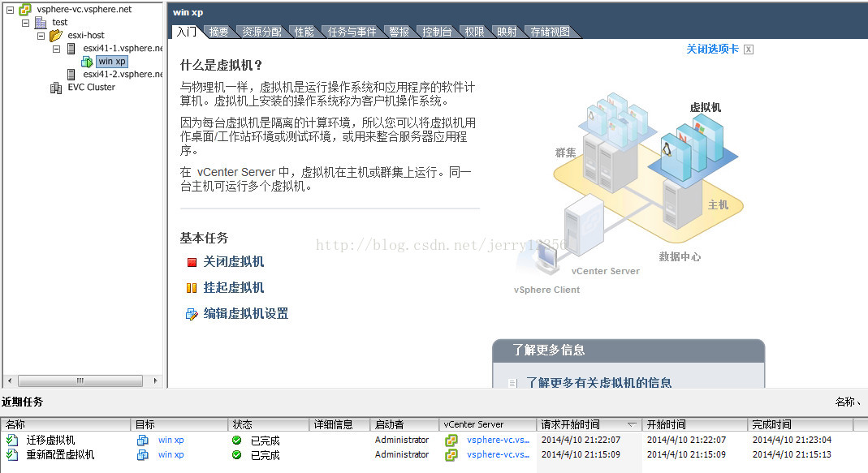868x473 pixels.
Task: Click the vCenter Server column header
Action: point(488,425)
